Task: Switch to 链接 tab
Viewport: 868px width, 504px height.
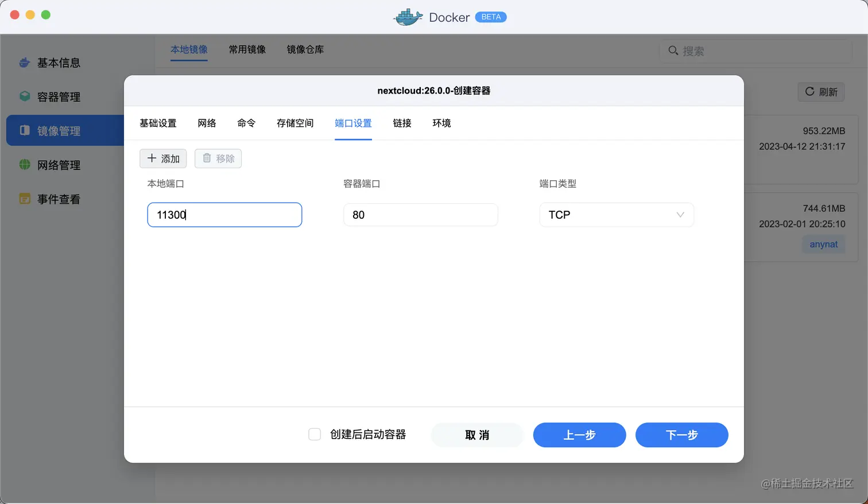Action: coord(402,123)
